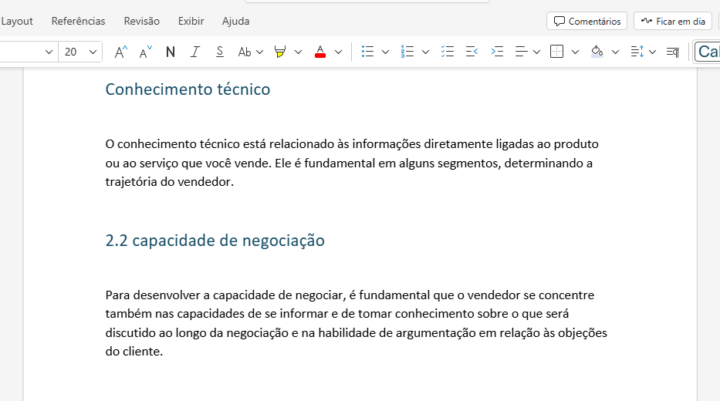Open the font size 20 dropdown
Viewport: 720px width, 401px height.
tap(94, 51)
